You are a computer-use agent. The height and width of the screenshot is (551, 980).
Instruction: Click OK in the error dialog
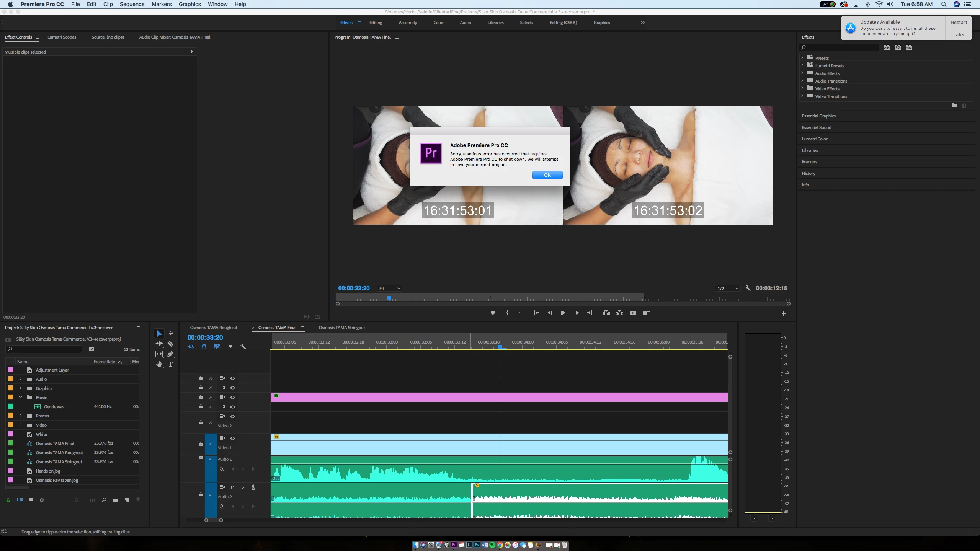[547, 175]
